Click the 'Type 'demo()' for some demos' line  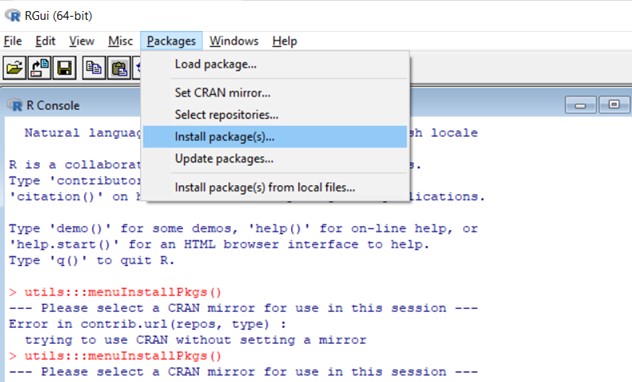click(x=243, y=228)
